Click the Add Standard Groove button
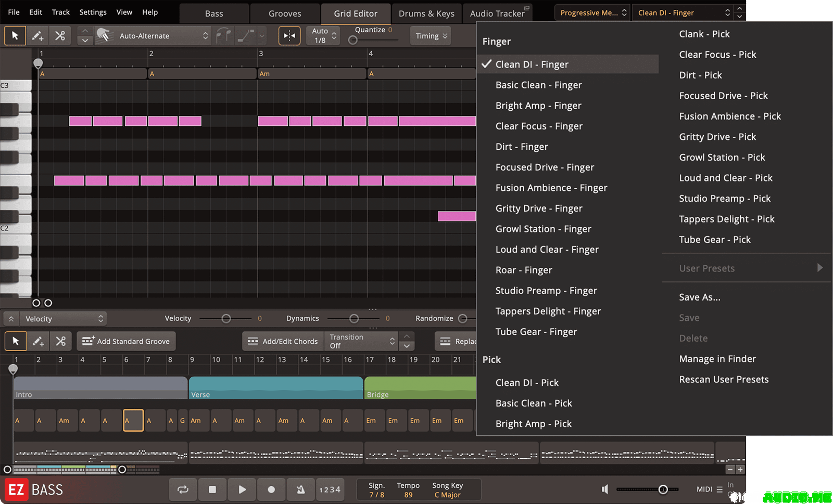The height and width of the screenshot is (504, 833). click(127, 341)
